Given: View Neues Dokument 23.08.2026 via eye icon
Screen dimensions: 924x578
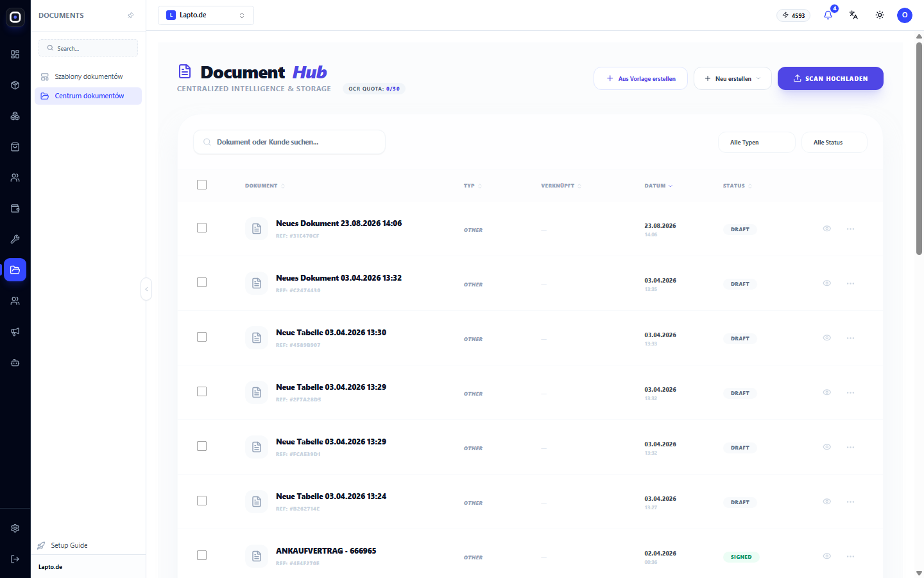Looking at the screenshot, I should click(x=827, y=229).
